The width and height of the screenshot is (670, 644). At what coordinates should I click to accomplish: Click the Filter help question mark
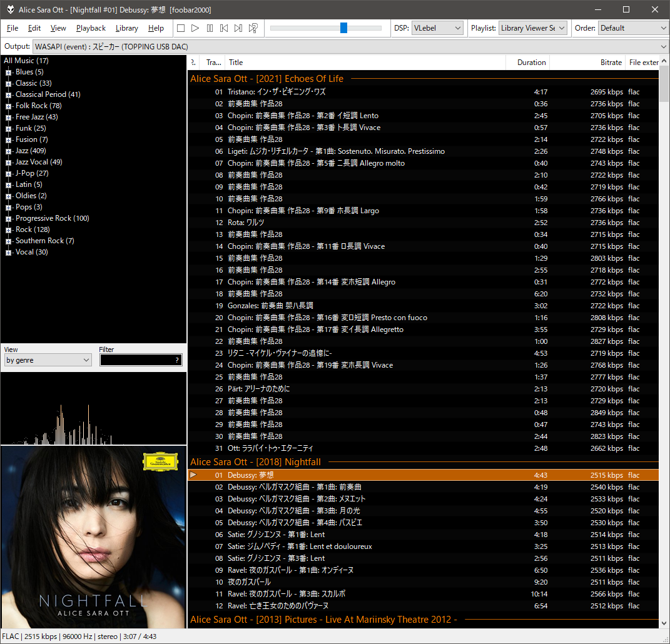[x=177, y=360]
